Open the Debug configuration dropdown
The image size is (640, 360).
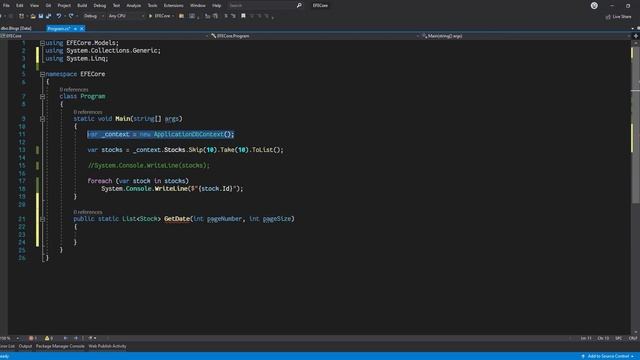tap(93, 16)
